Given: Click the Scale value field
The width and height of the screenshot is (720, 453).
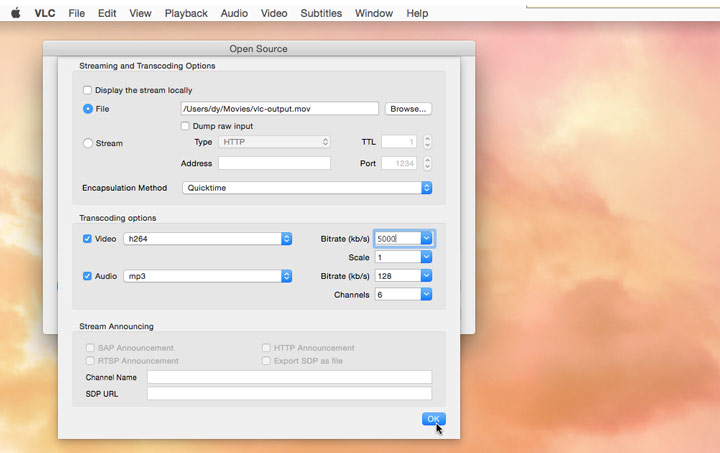Looking at the screenshot, I should click(x=398, y=257).
